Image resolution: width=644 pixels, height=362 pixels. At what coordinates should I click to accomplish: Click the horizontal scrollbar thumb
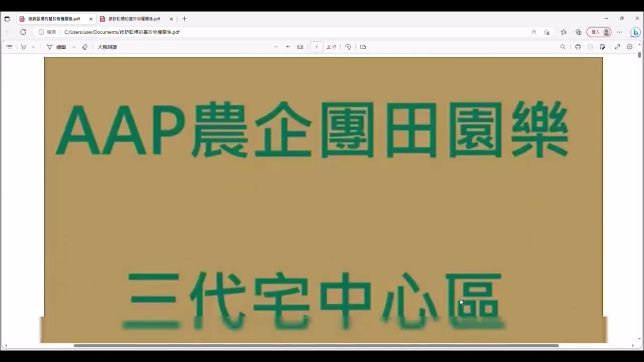click(x=316, y=345)
